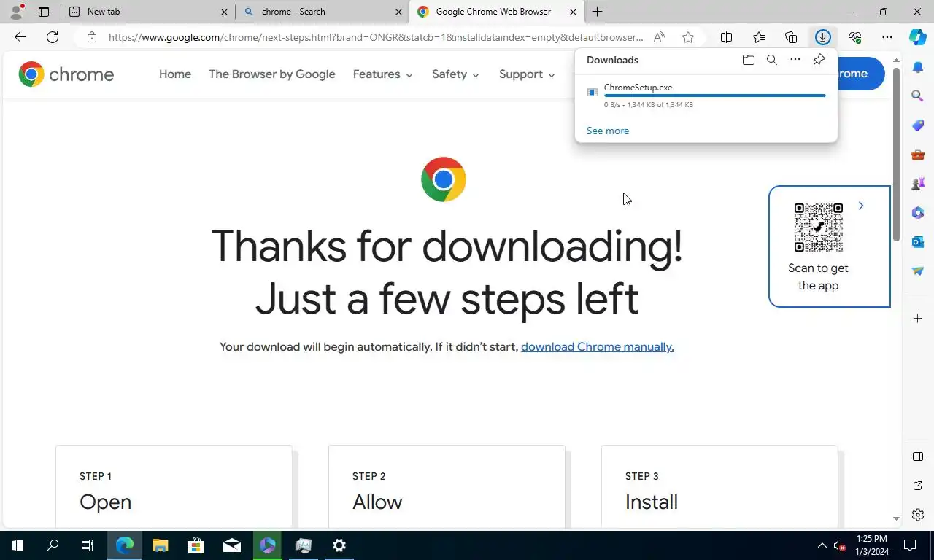Image resolution: width=934 pixels, height=560 pixels.
Task: Open a new browser tab
Action: [598, 12]
